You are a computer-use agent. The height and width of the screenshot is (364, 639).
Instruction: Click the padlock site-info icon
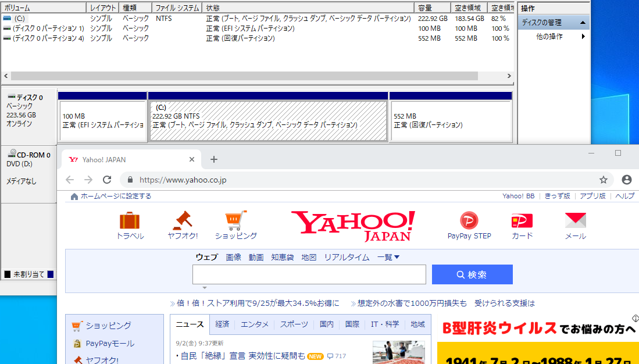(x=130, y=180)
